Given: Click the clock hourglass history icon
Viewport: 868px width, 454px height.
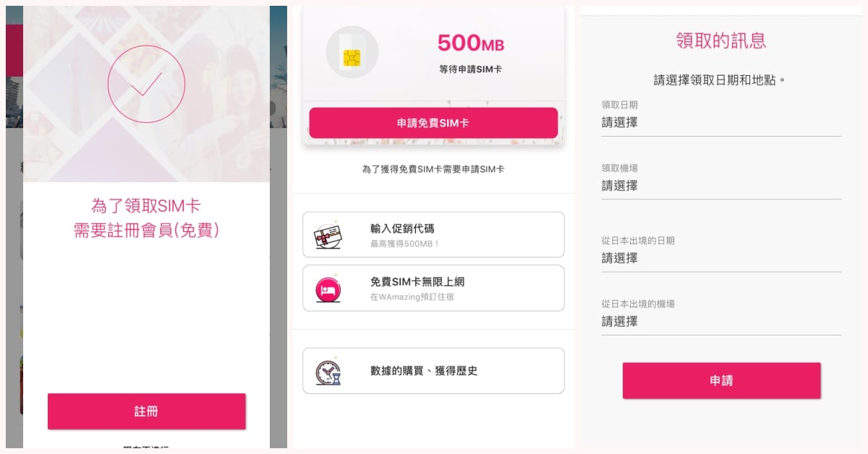Looking at the screenshot, I should (x=328, y=371).
